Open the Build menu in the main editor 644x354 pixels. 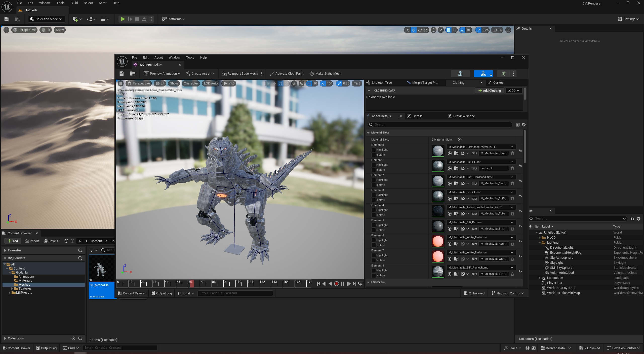(74, 3)
